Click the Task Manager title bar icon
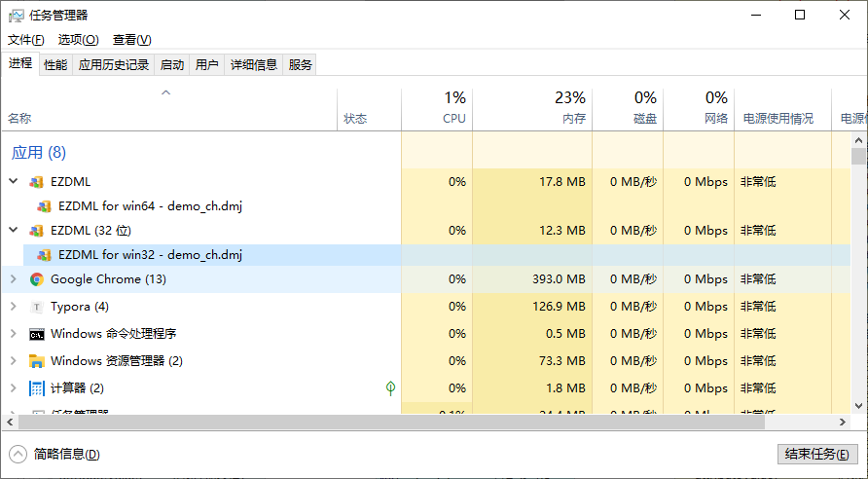Screen dimensions: 868x479 (16, 16)
